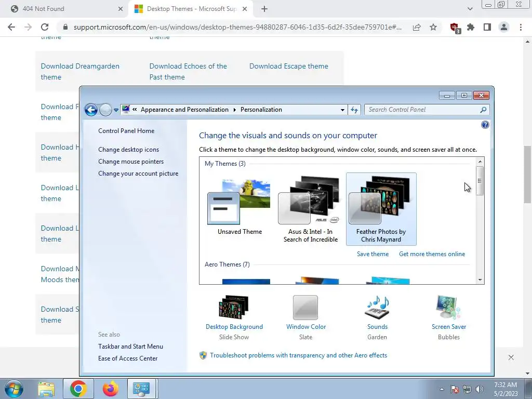Show hidden tray icons arrow
This screenshot has width=532, height=399.
[442, 389]
